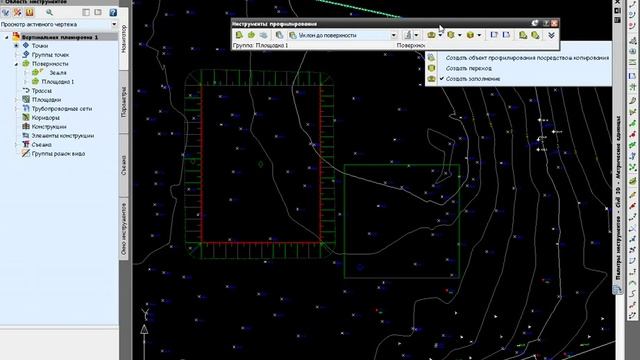This screenshot has width=640, height=360.
Task: Close the 'Инструменты профилирования' toolbar
Action: pyautogui.click(x=554, y=24)
